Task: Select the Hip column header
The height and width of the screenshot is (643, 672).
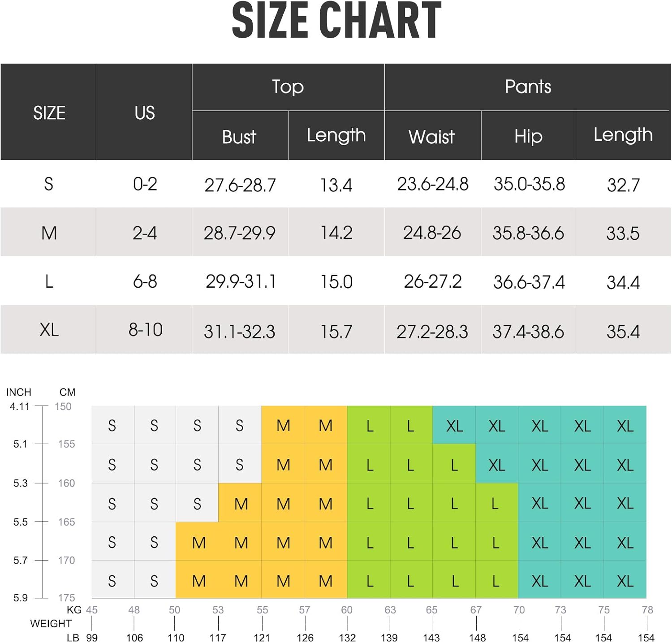Action: point(528,136)
